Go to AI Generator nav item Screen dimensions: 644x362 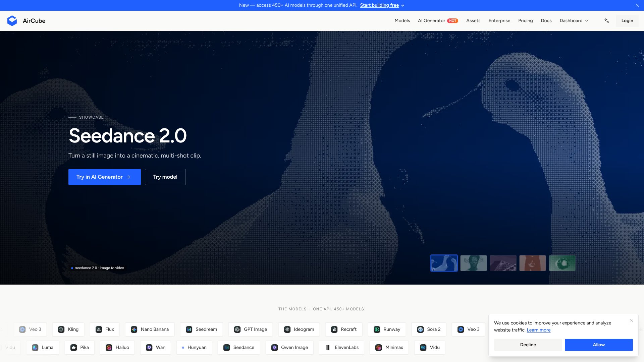point(438,21)
